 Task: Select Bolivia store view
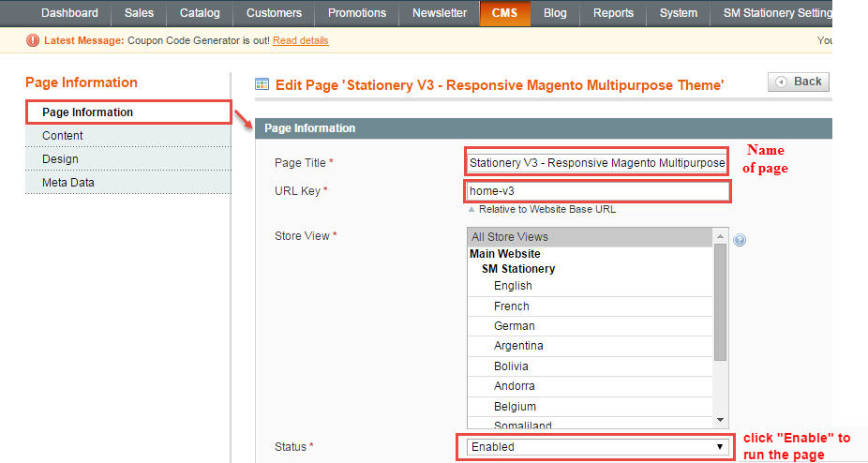pos(591,366)
